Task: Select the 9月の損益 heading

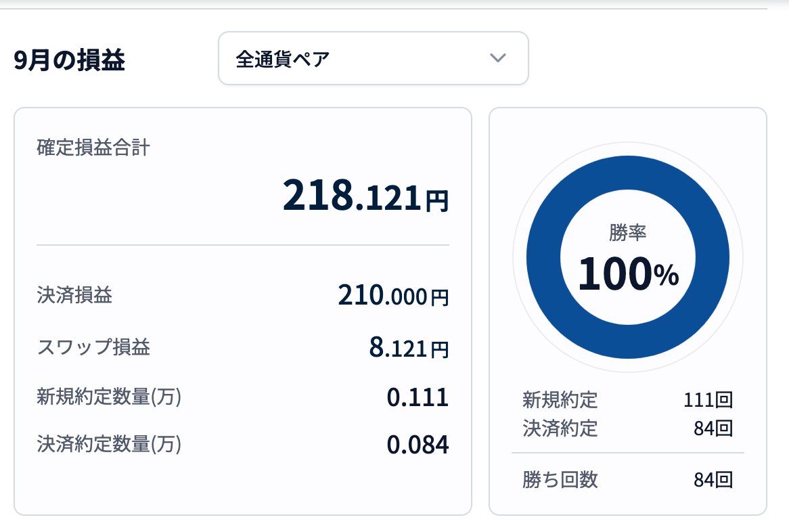Action: (x=70, y=60)
